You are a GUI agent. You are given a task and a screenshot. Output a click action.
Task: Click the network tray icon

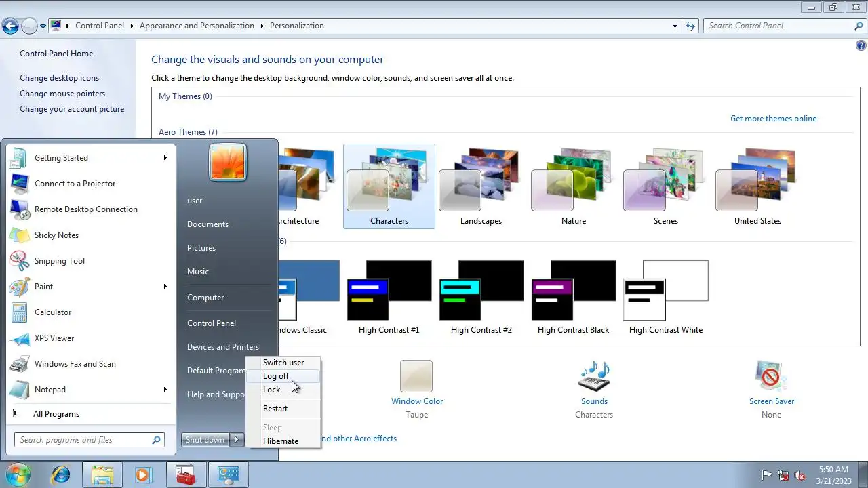tap(783, 475)
